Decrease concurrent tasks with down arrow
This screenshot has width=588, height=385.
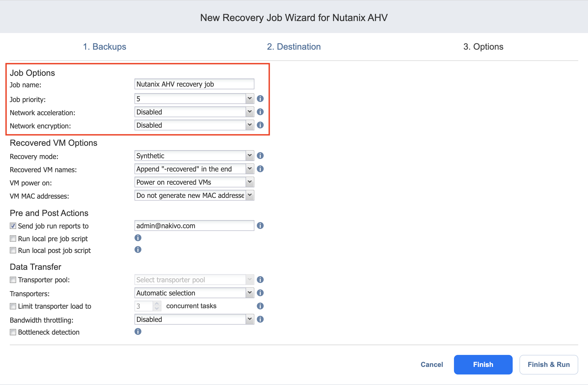pyautogui.click(x=157, y=308)
